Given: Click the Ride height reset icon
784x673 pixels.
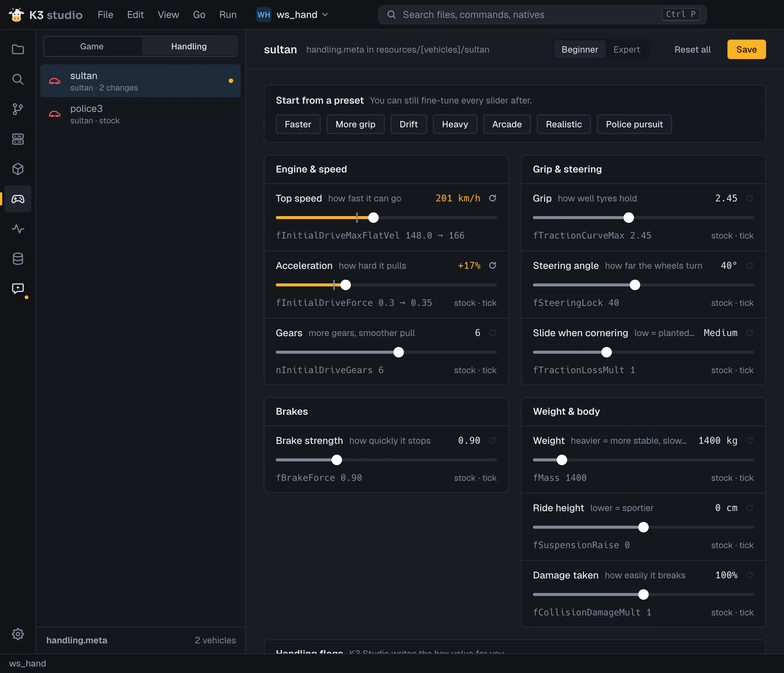Looking at the screenshot, I should click(749, 508).
